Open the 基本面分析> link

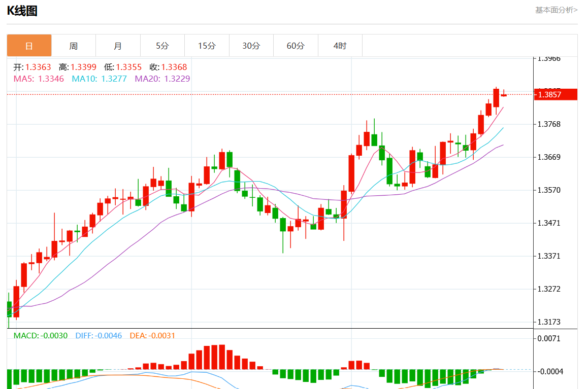[x=556, y=10]
